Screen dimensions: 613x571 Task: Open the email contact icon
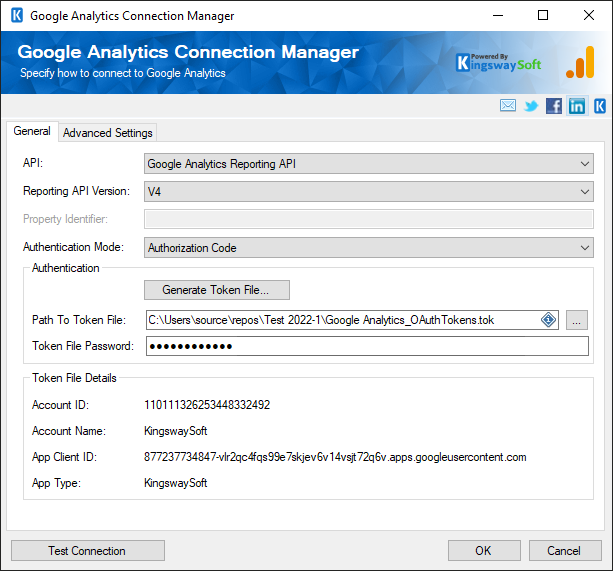tap(508, 106)
